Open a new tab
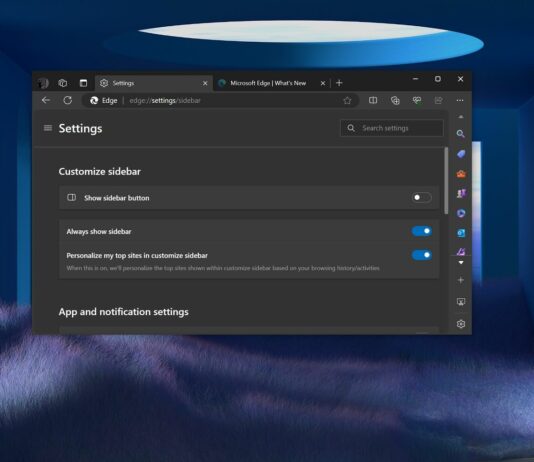The height and width of the screenshot is (462, 534). 339,83
